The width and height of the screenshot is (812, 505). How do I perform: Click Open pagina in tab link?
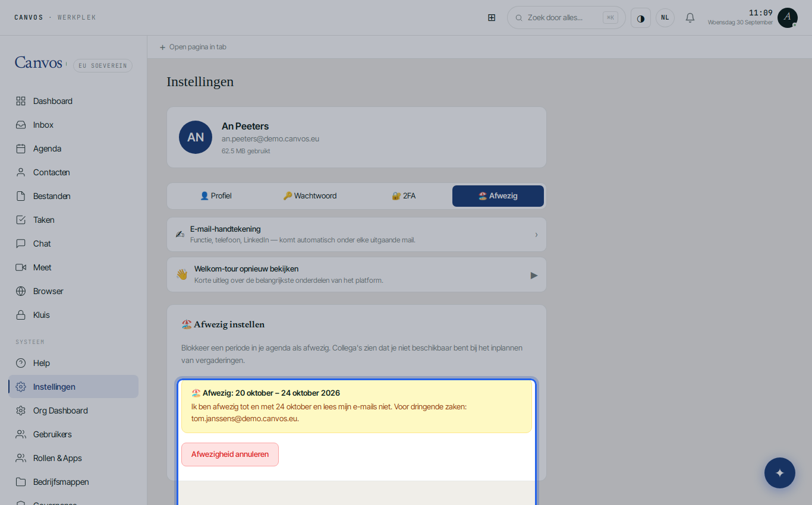pos(193,47)
